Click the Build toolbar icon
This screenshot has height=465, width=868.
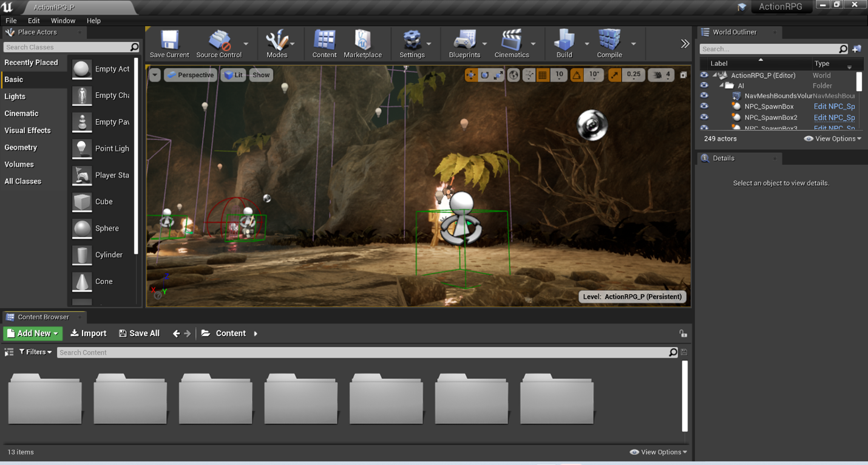pyautogui.click(x=564, y=44)
